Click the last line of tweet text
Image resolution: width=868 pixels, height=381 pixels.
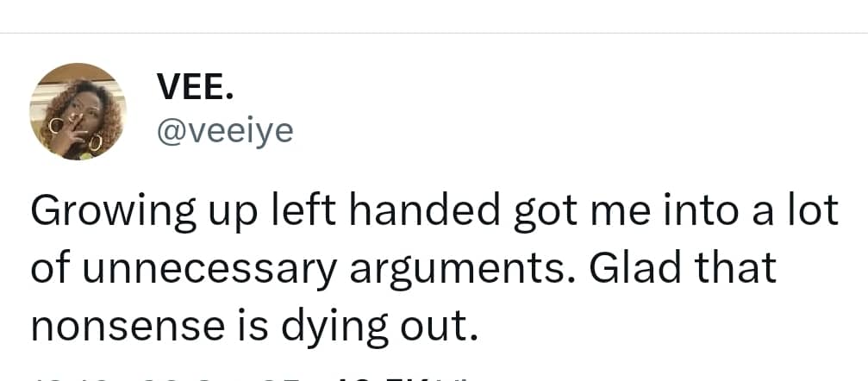[254, 326]
